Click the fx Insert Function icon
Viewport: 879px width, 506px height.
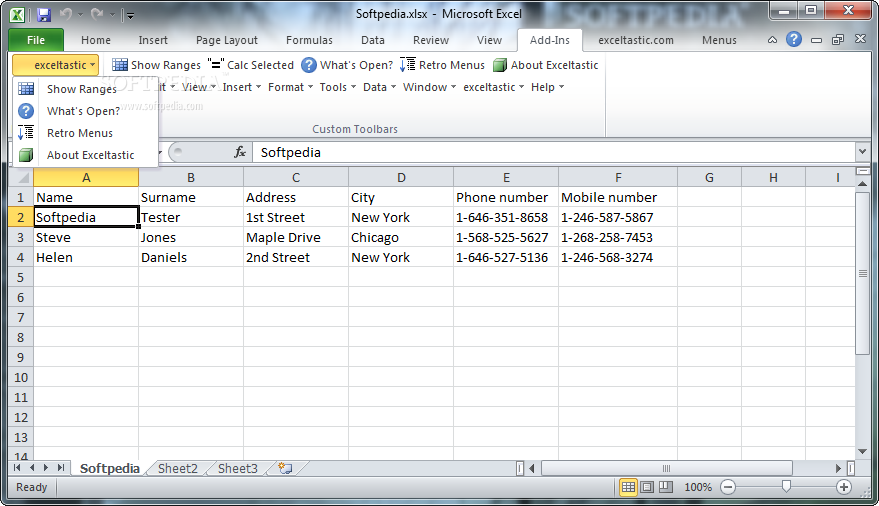pos(240,152)
